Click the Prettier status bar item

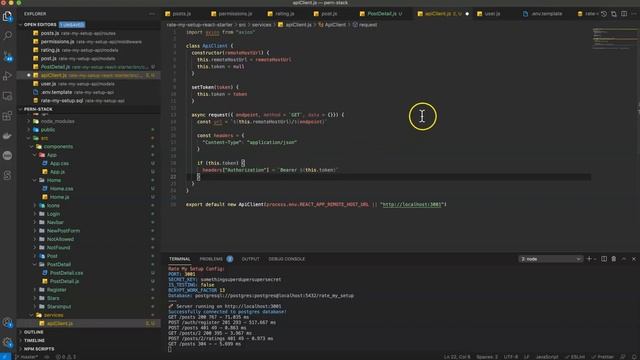tap(602, 357)
